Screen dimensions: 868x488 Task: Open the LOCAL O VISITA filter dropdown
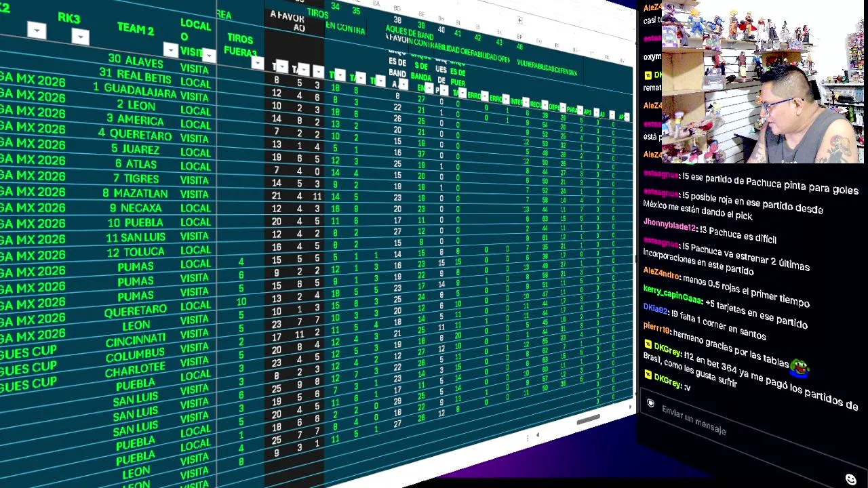[x=208, y=56]
